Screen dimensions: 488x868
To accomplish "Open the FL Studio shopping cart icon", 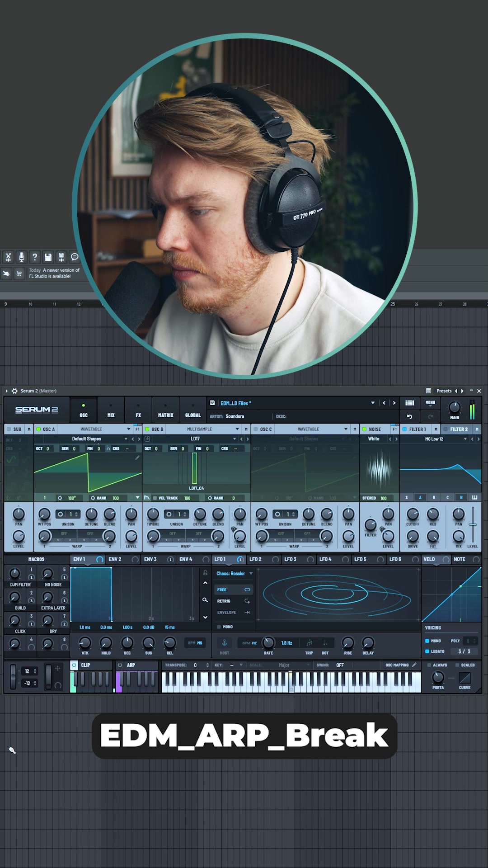I will (19, 274).
